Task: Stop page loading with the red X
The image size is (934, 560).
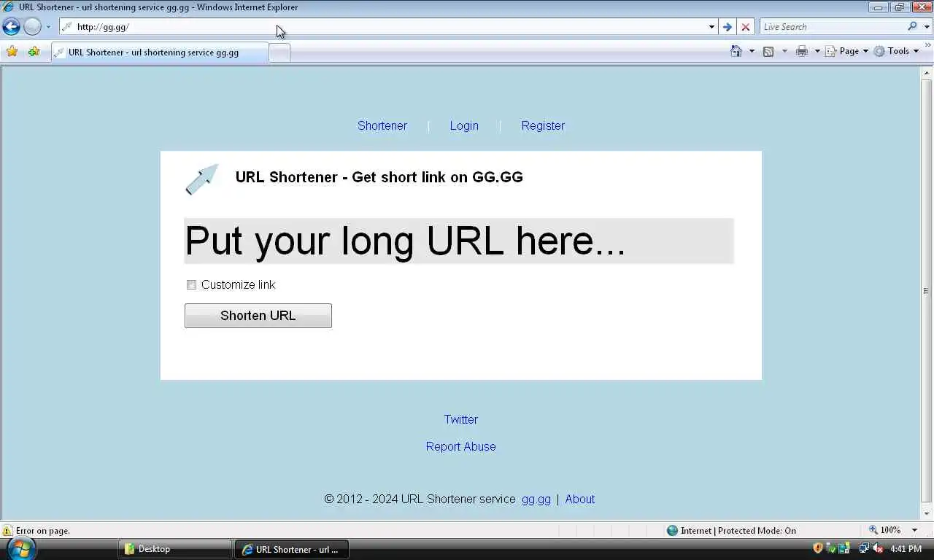Action: tap(745, 27)
